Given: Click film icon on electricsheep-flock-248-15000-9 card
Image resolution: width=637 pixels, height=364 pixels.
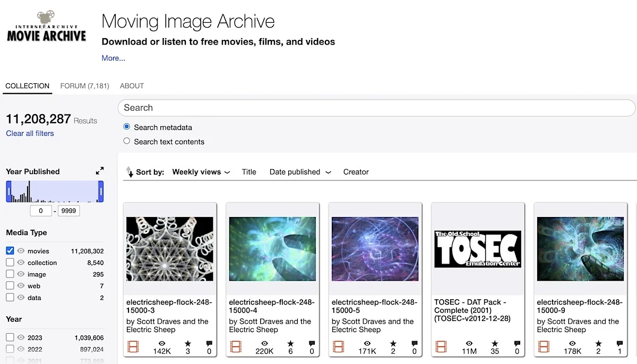Looking at the screenshot, I should tap(544, 347).
